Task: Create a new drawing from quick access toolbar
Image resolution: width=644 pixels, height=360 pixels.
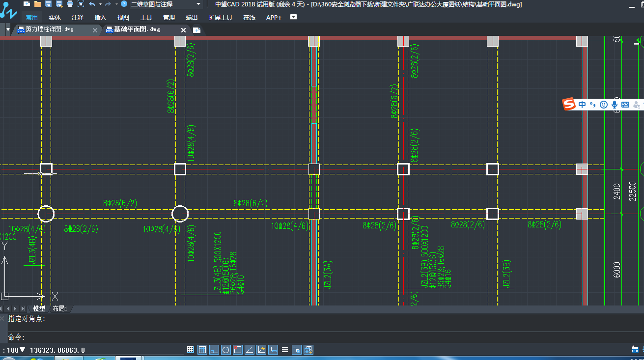Action: [x=27, y=4]
